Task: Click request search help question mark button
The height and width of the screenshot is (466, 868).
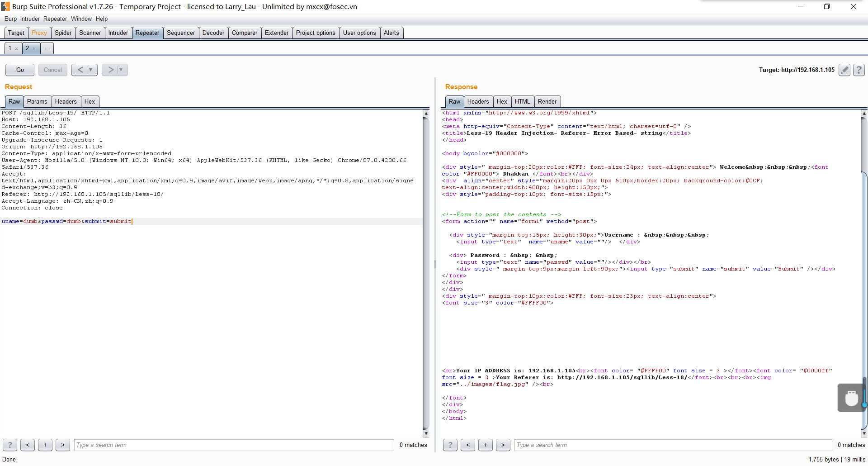Action: [10, 445]
